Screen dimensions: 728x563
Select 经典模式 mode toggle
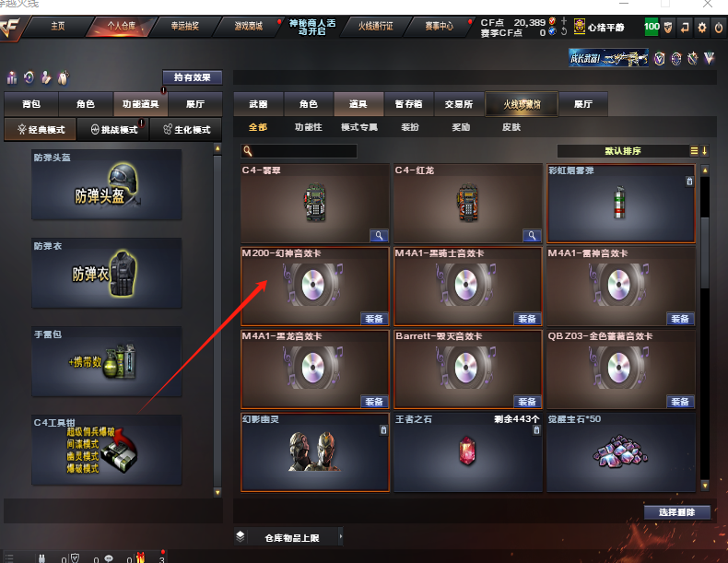tap(41, 130)
